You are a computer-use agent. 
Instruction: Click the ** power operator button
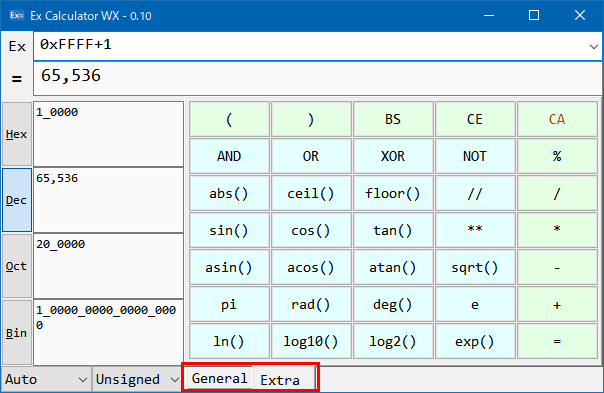475,230
